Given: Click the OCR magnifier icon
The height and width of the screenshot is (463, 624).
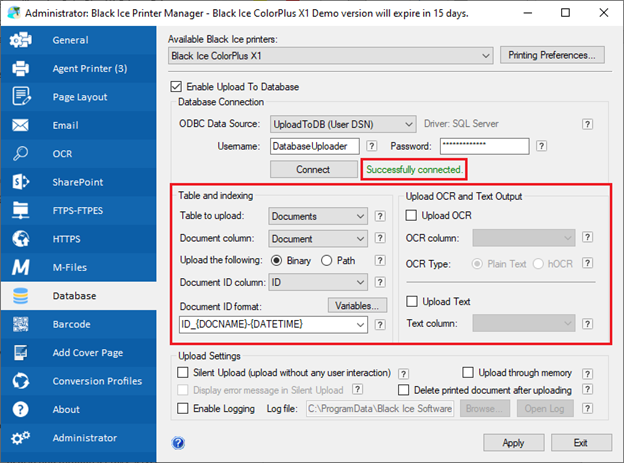Looking at the screenshot, I should click(x=21, y=153).
